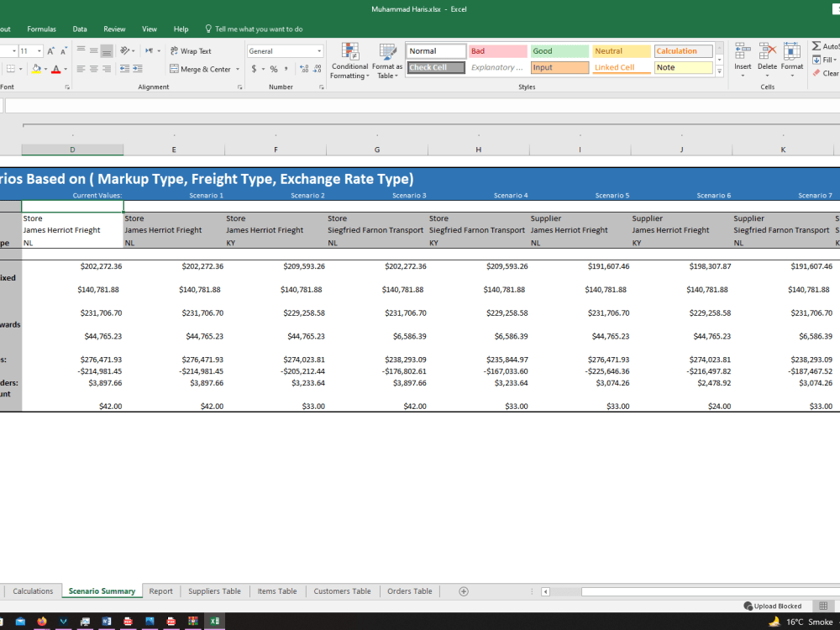The image size is (840, 630).
Task: Choose the Input cell style
Action: pyautogui.click(x=559, y=67)
